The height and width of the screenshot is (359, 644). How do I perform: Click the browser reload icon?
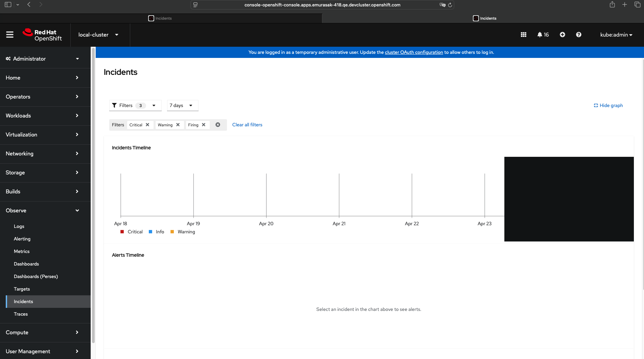point(450,5)
